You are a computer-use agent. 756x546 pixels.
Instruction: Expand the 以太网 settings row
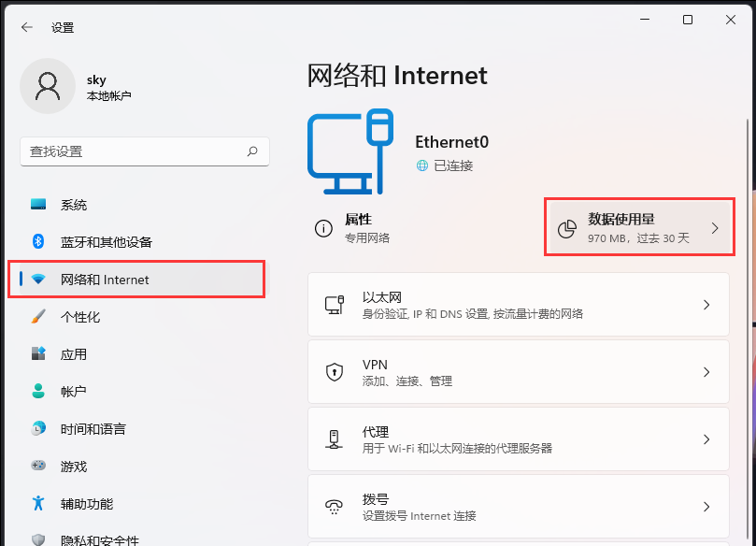coord(519,304)
